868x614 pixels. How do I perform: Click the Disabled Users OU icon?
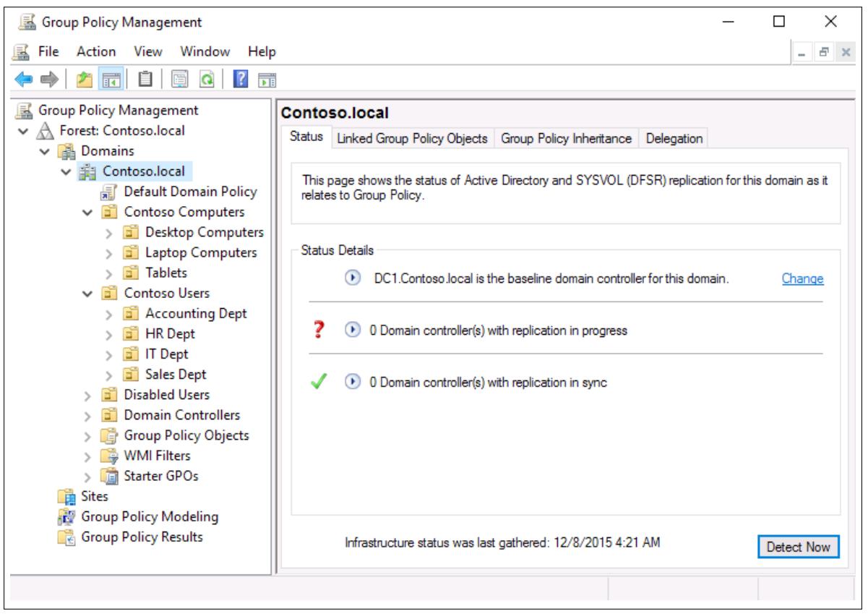pyautogui.click(x=111, y=395)
